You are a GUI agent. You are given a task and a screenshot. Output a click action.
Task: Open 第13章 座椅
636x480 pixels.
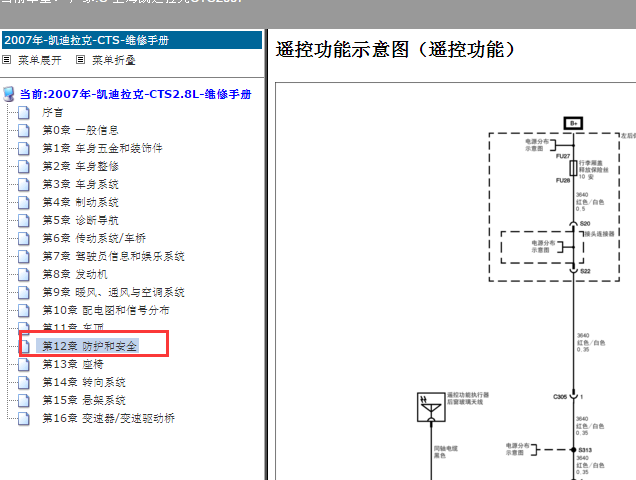coord(73,364)
